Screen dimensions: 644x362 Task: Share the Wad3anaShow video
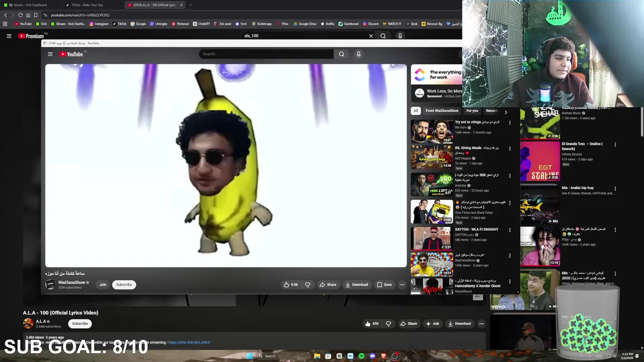(x=328, y=285)
